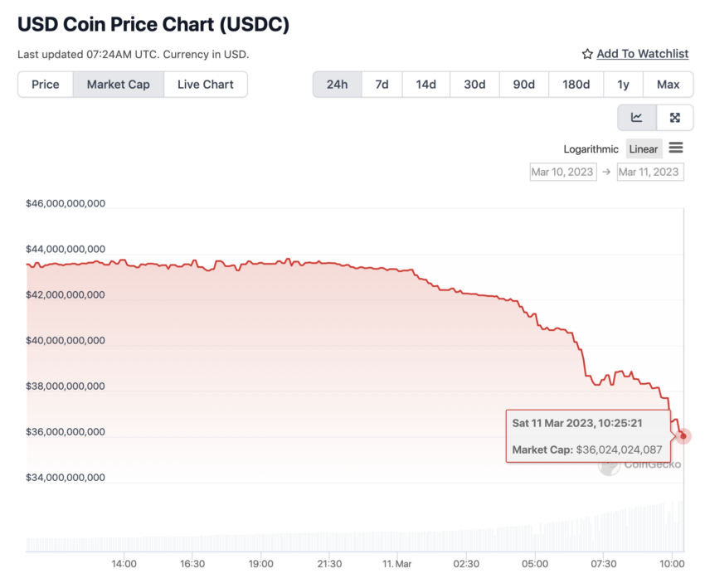Select the line chart view icon
Image resolution: width=705 pixels, height=588 pixels.
(637, 117)
